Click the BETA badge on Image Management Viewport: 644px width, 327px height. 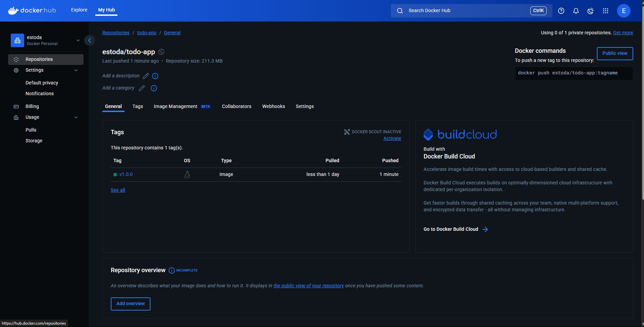[x=206, y=107]
